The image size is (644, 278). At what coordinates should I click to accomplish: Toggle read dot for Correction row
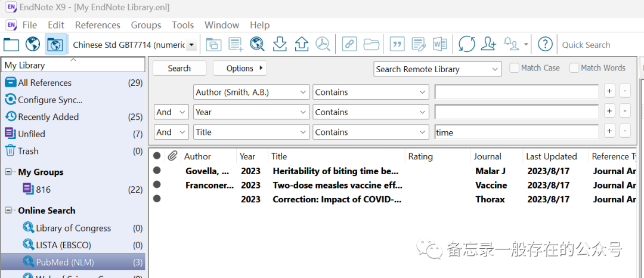pos(156,199)
